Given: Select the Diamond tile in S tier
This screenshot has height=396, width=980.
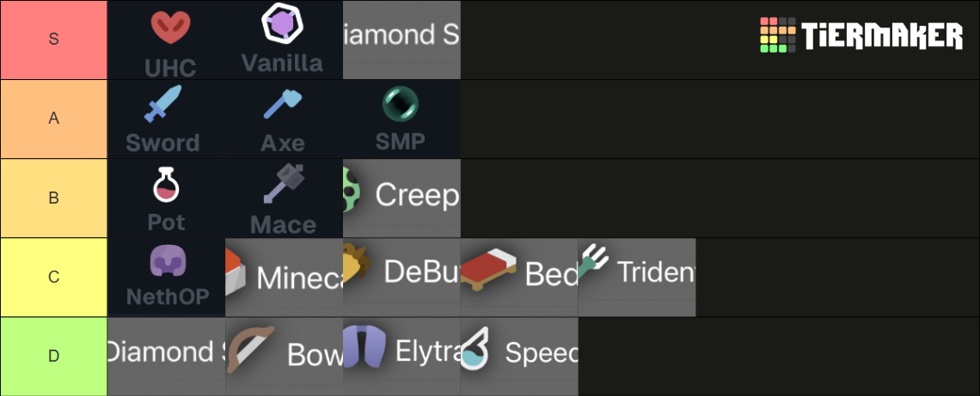Looking at the screenshot, I should point(401,40).
